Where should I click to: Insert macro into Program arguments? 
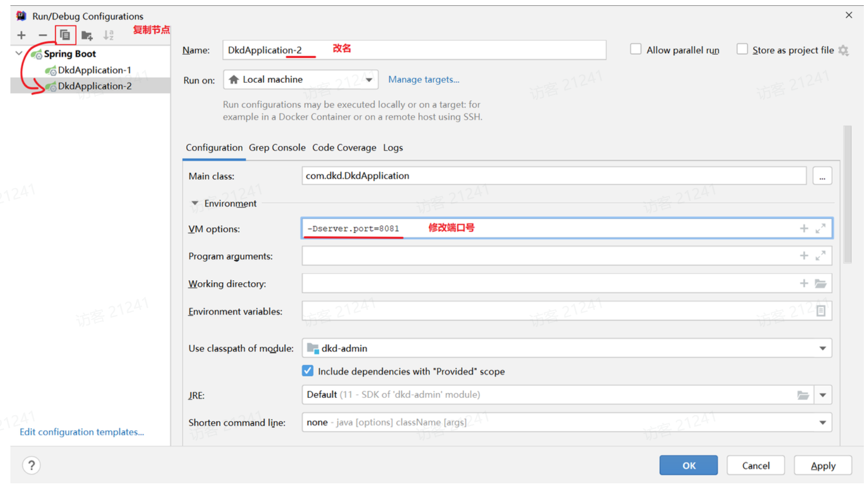804,256
